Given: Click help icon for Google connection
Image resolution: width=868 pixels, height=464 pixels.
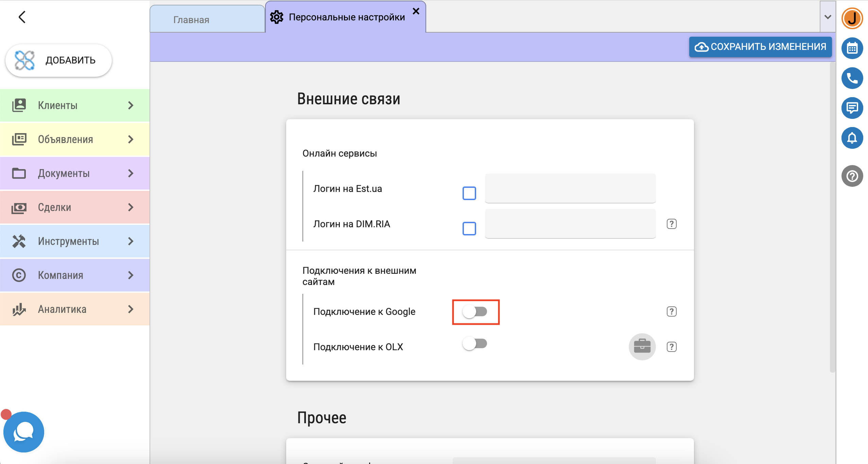Looking at the screenshot, I should (671, 311).
